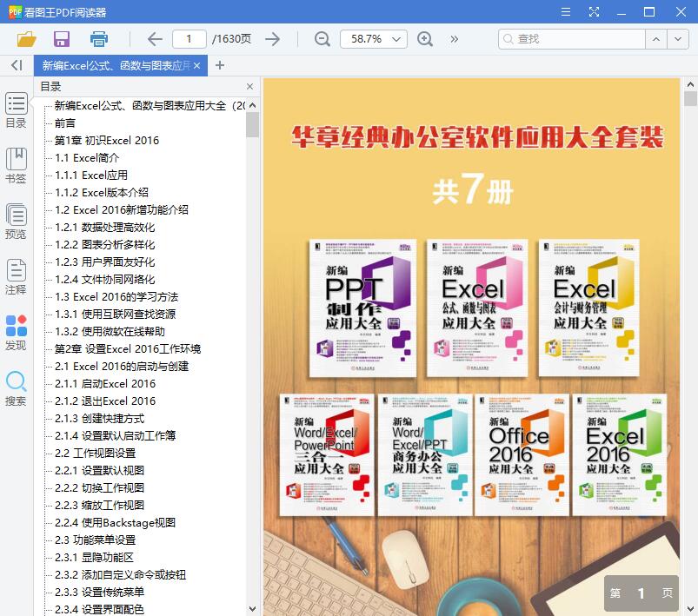Switch to the 新编Excel公式 document tab

point(116,66)
